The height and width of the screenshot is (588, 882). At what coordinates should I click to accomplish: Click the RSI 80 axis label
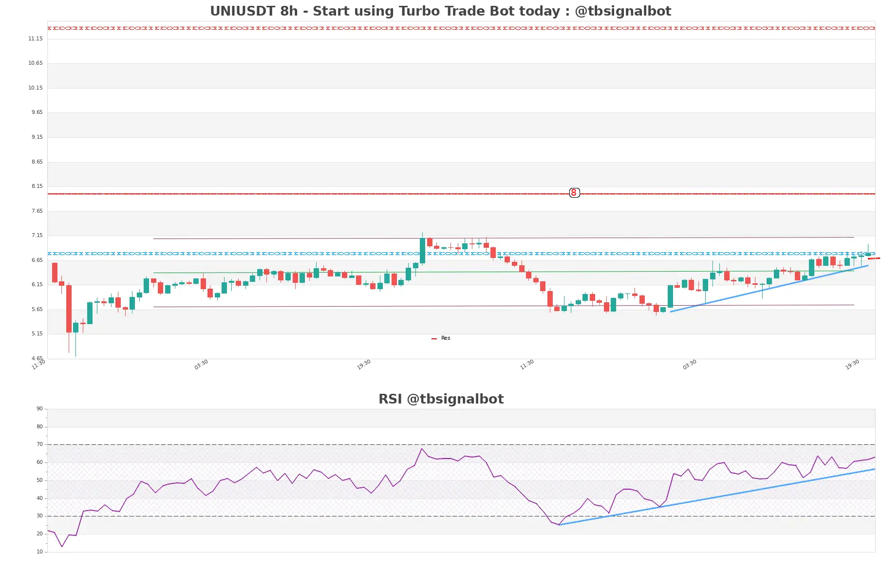[39, 426]
